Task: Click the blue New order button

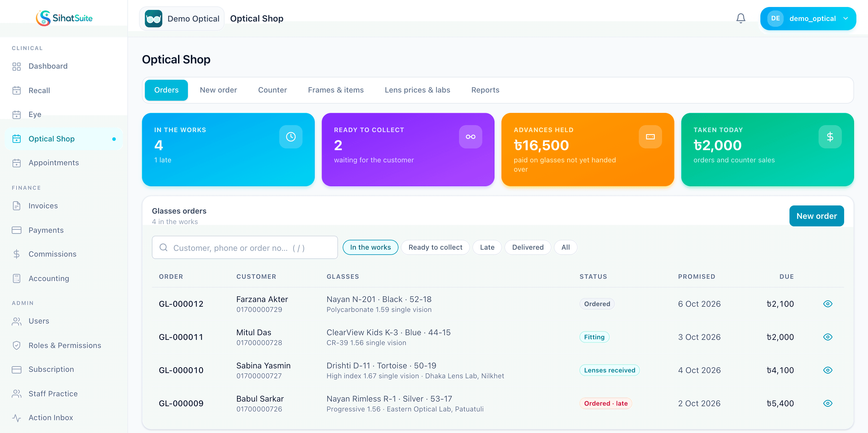Action: click(x=817, y=216)
